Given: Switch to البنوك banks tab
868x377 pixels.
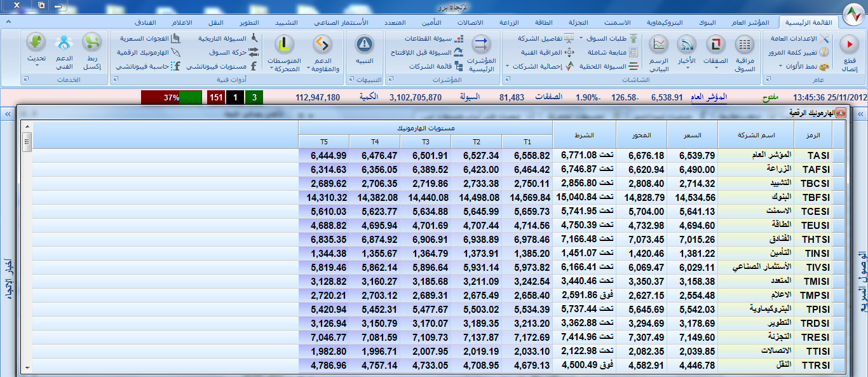Looking at the screenshot, I should tap(707, 22).
